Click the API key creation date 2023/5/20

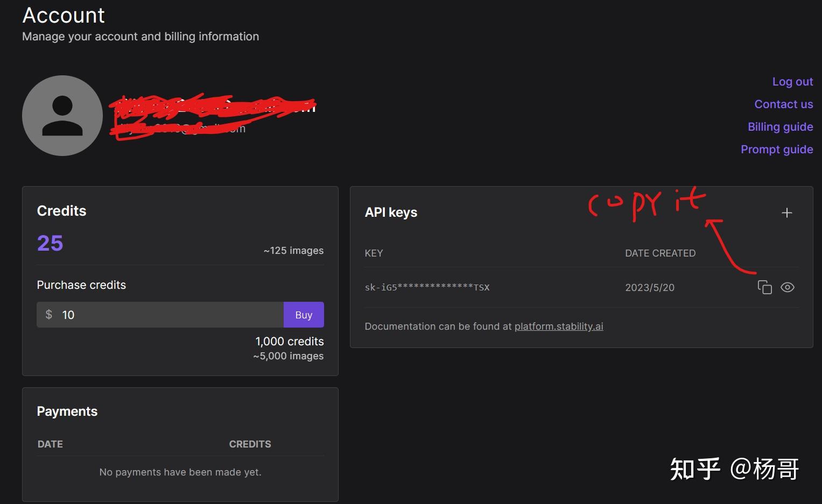(649, 288)
